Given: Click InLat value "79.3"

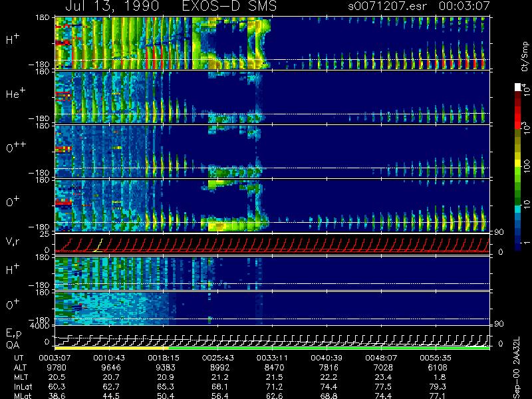Looking at the screenshot, I should point(438,386).
